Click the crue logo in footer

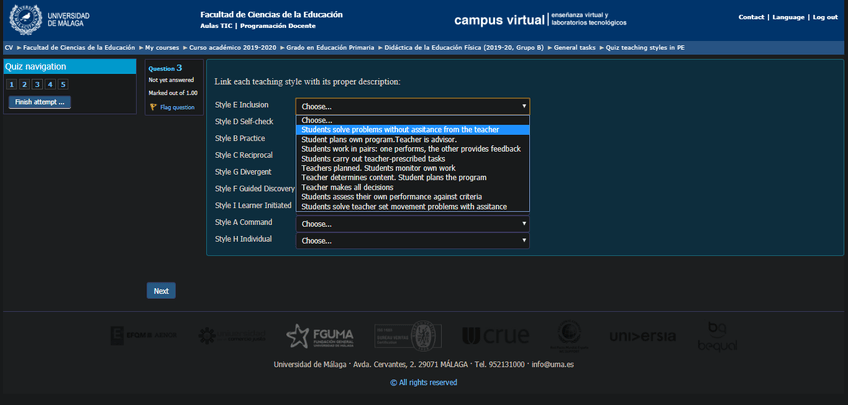496,336
